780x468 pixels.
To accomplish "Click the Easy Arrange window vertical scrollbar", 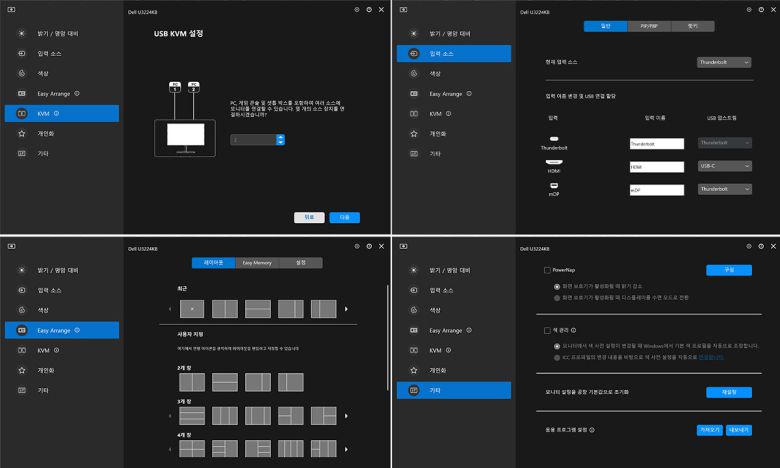I will tap(387, 337).
